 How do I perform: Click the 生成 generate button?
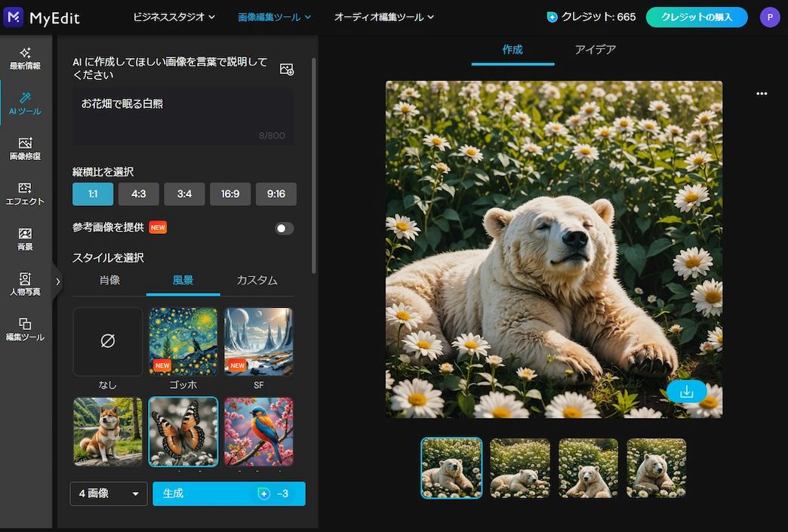click(x=229, y=494)
